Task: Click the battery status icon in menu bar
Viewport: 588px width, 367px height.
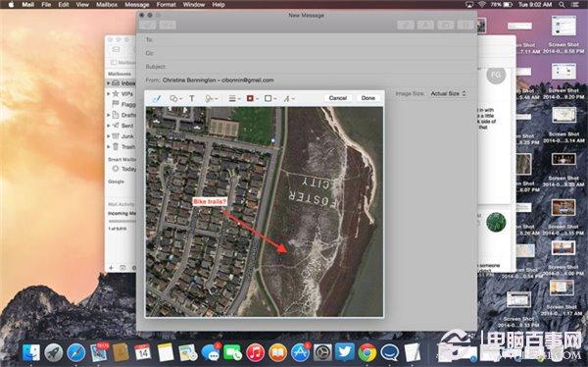Action: 508,5
